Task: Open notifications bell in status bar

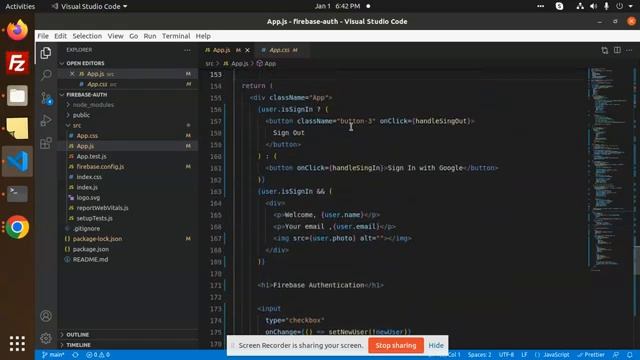Action: pyautogui.click(x=630, y=355)
